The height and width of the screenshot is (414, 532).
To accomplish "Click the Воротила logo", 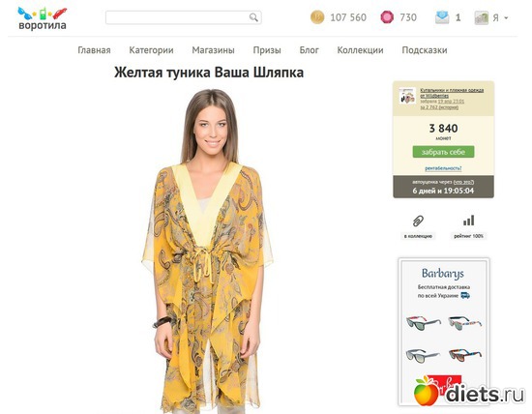I will click(43, 18).
